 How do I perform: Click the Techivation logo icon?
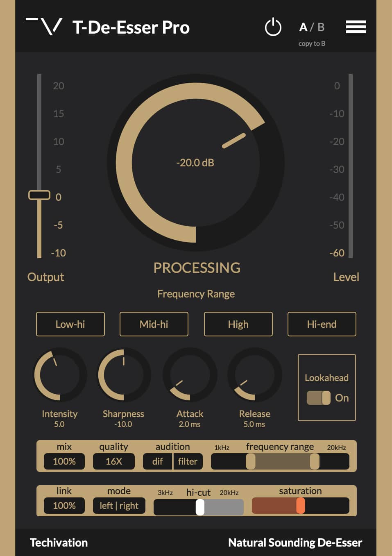44,27
